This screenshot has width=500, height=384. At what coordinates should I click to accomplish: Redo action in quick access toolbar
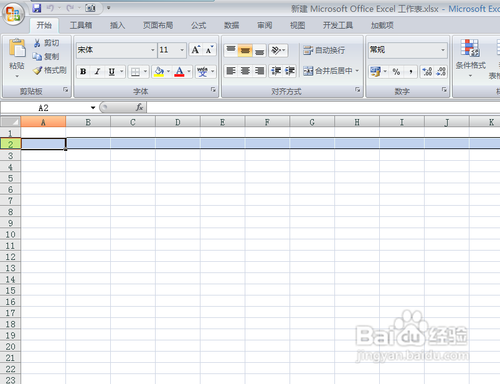70,8
